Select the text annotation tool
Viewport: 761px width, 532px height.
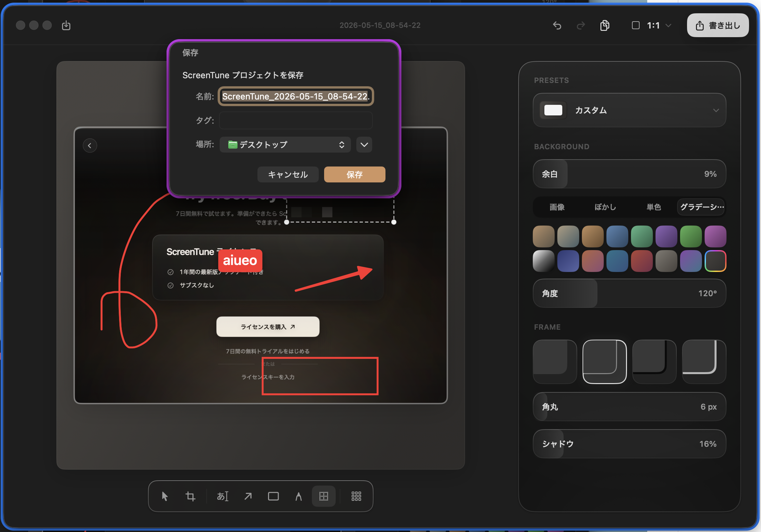coord(223,496)
